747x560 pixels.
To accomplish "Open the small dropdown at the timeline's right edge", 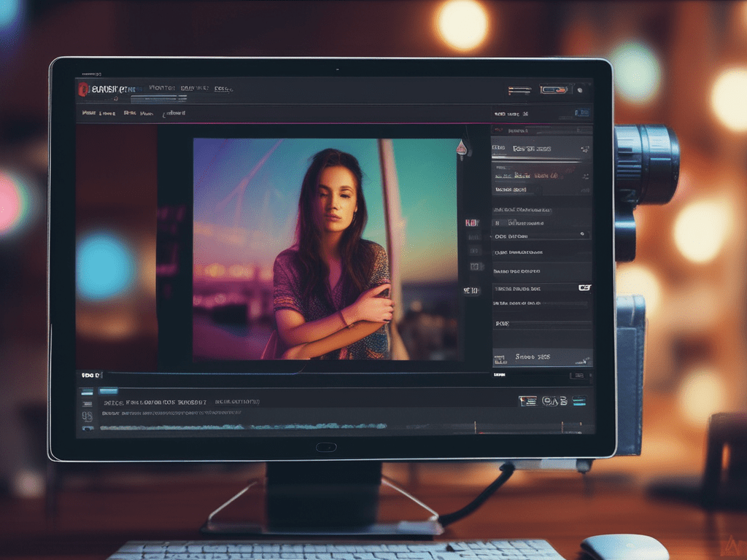I will tap(576, 376).
